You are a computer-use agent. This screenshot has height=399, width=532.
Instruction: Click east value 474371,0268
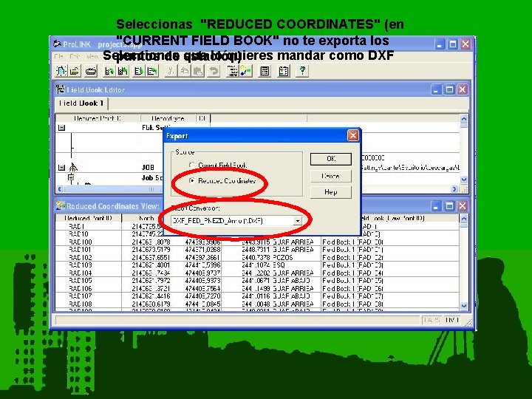pos(203,250)
